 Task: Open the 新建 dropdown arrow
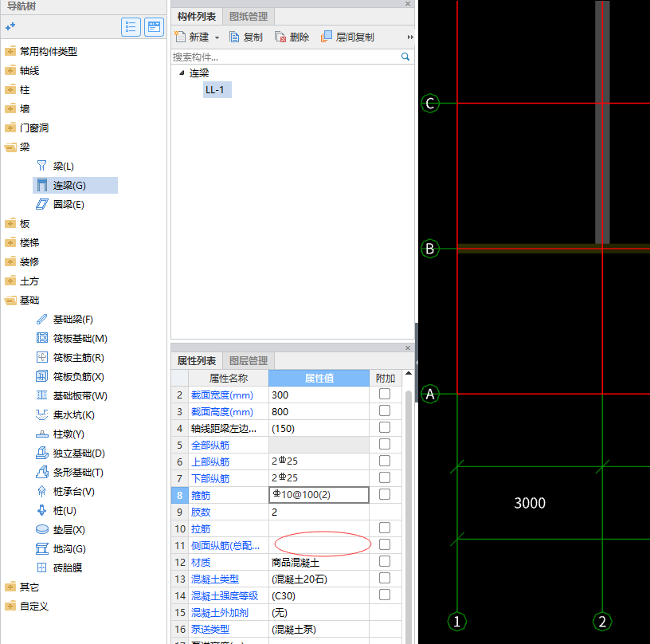[x=217, y=37]
